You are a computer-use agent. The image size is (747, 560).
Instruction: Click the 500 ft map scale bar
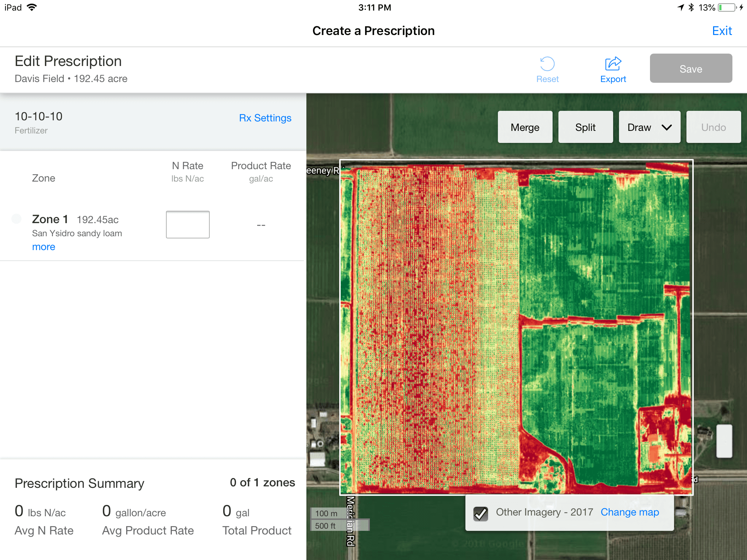(x=340, y=525)
